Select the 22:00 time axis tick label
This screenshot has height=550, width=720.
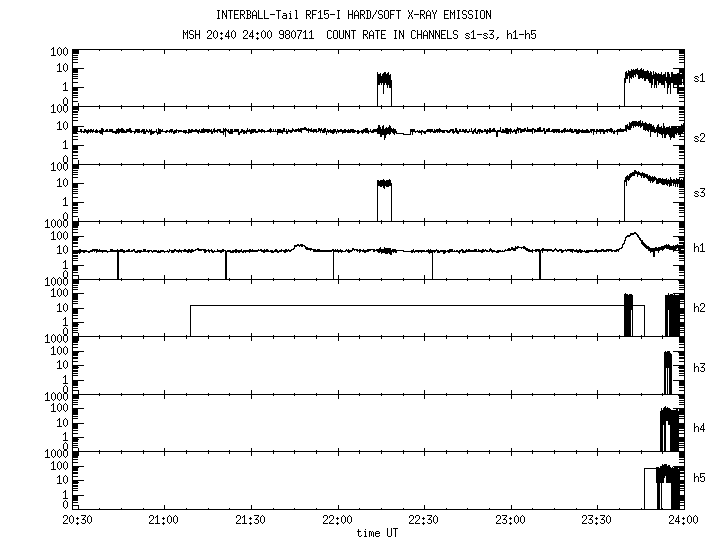point(338,520)
